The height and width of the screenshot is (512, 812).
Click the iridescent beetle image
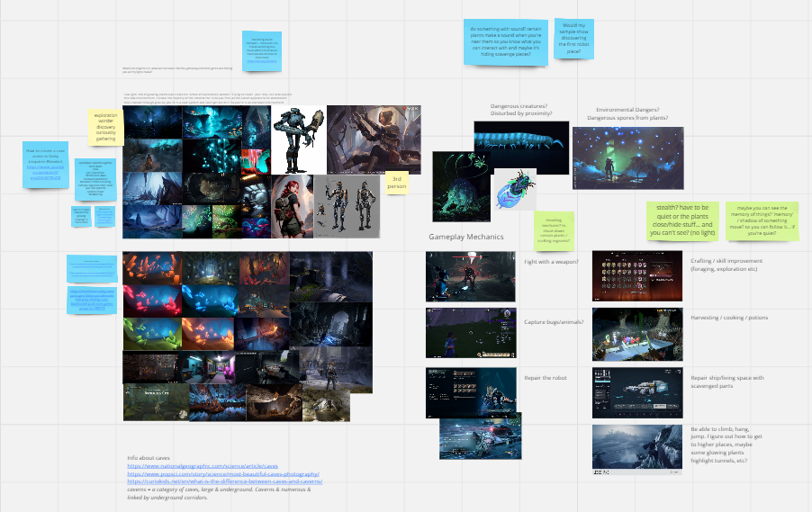[x=515, y=189]
